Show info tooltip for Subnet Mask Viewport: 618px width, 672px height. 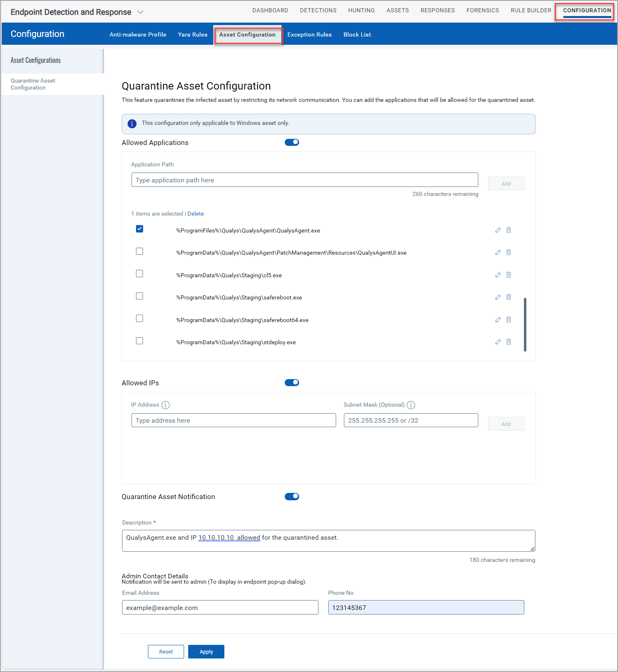(x=411, y=405)
